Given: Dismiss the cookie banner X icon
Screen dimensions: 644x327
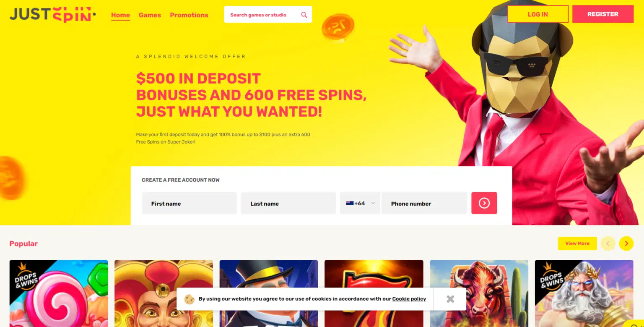Looking at the screenshot, I should point(450,299).
